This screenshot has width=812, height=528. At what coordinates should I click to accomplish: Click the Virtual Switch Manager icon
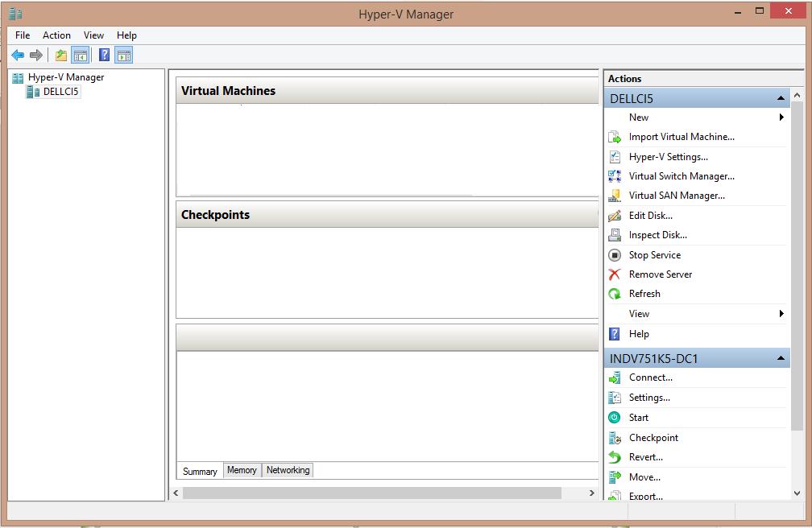[x=614, y=176]
